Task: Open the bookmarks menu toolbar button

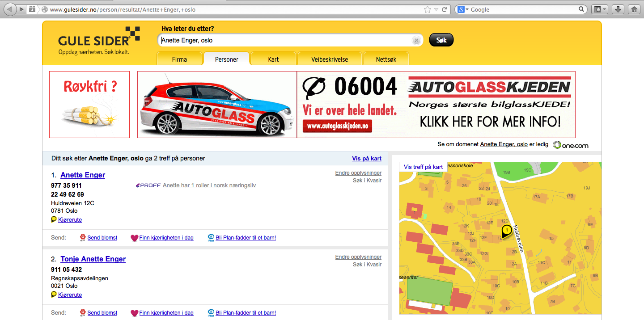Action: point(599,9)
